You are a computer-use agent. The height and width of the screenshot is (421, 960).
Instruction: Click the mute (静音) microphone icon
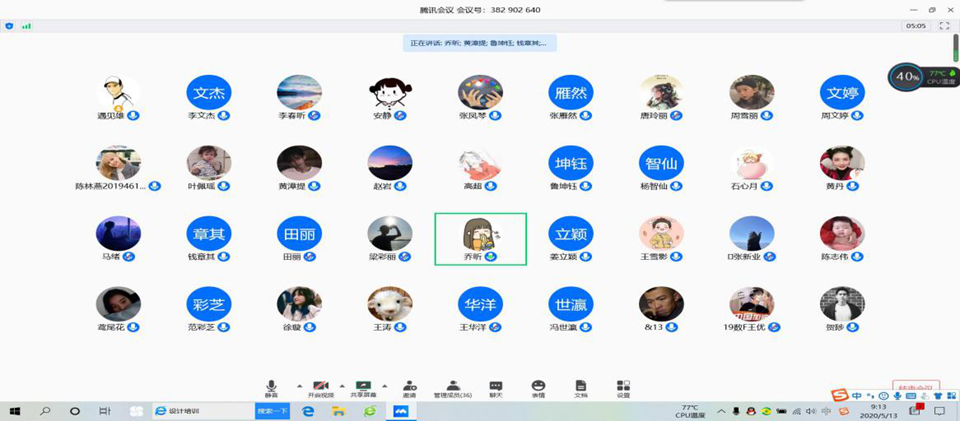271,386
